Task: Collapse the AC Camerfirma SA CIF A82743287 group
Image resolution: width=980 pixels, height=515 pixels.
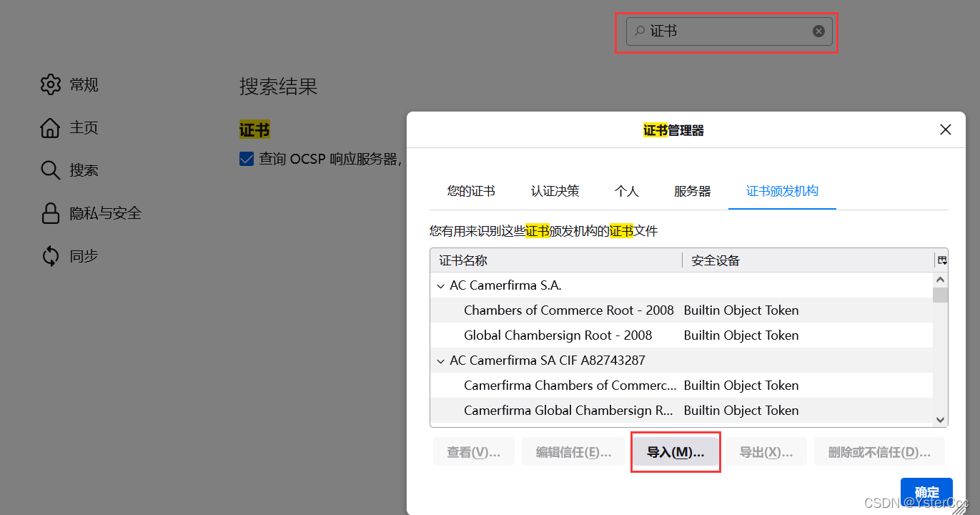Action: [440, 360]
